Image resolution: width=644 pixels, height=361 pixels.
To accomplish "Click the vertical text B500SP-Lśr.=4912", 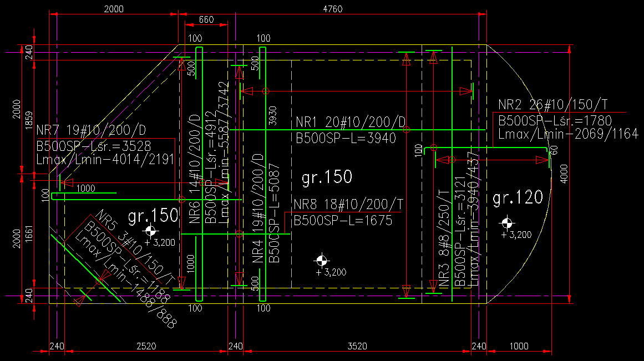I will coord(211,167).
